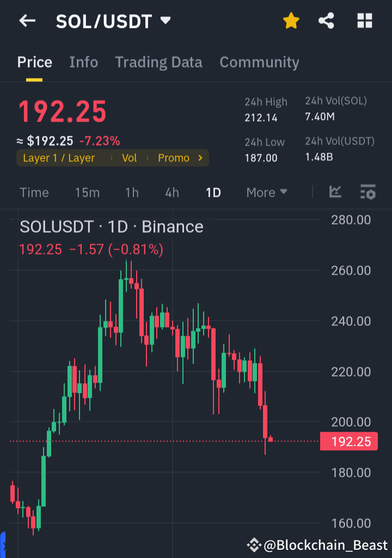This screenshot has height=558, width=392.
Task: Click the Binance watermark icon near @Blockchain_Beast
Action: point(254,544)
